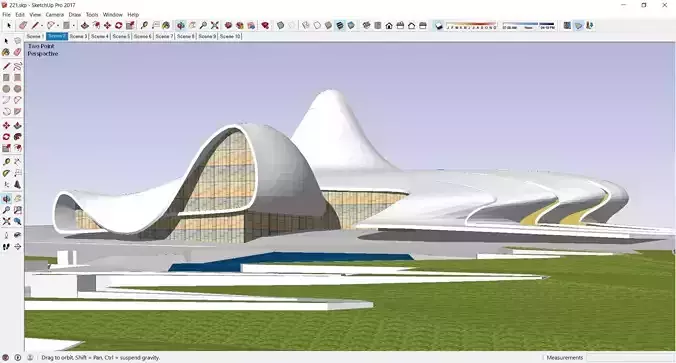The image size is (676, 363).
Task: Enable Monochrome face style
Action: (351, 26)
